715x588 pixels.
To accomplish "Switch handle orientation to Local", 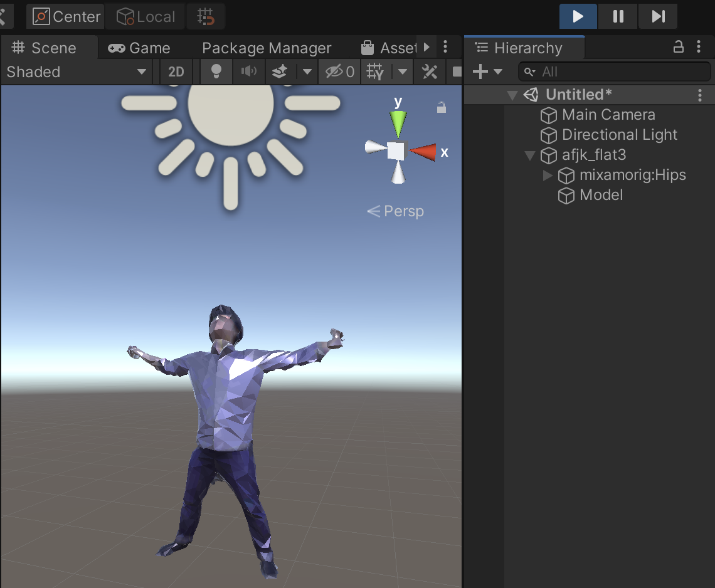I will tap(145, 16).
